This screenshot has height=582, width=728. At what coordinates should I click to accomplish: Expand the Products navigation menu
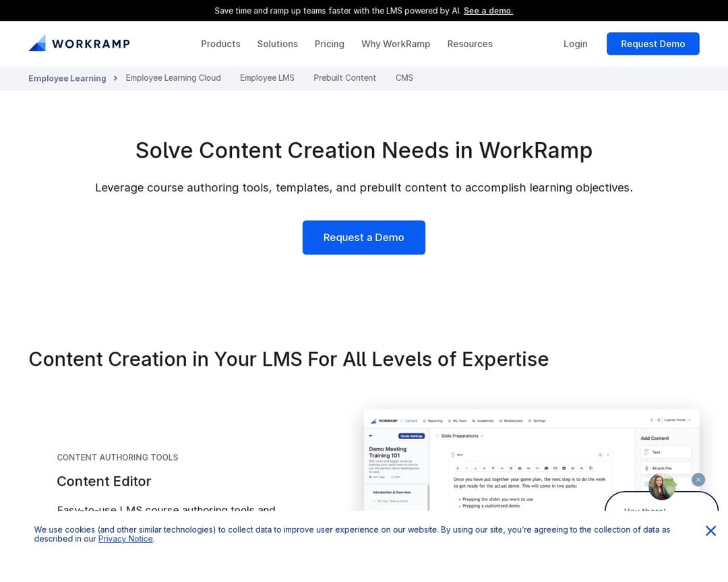click(x=220, y=44)
